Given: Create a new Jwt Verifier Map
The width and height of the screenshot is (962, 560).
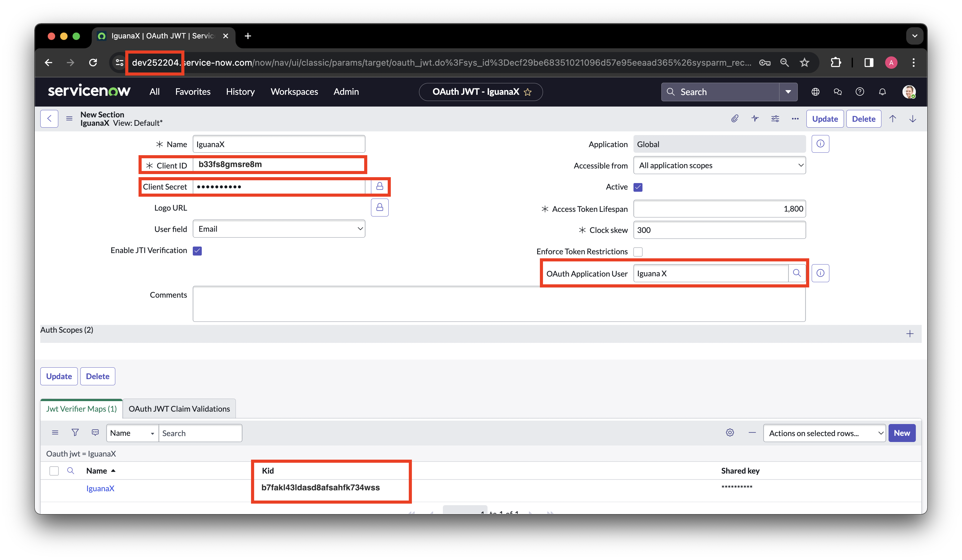Looking at the screenshot, I should (x=902, y=433).
